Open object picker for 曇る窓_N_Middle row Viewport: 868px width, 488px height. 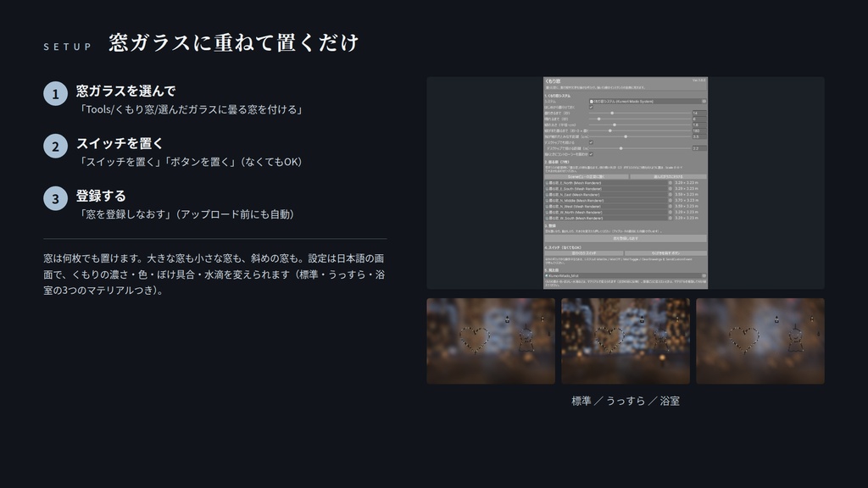pyautogui.click(x=670, y=200)
